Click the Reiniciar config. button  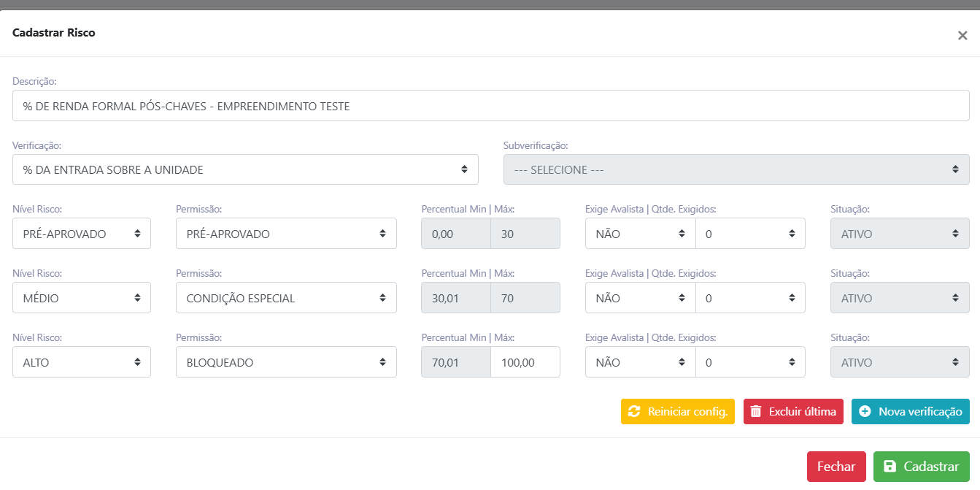pyautogui.click(x=678, y=411)
